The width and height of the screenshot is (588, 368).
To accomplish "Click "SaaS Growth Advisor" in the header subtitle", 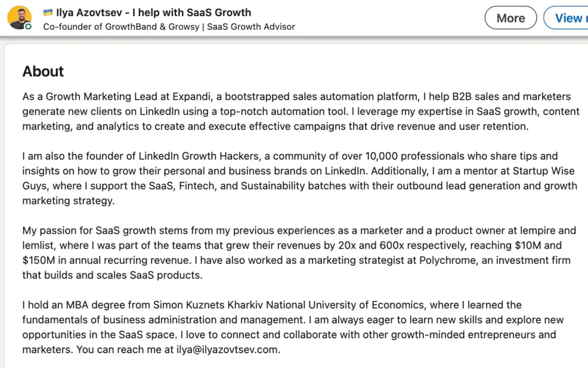I will click(x=251, y=26).
